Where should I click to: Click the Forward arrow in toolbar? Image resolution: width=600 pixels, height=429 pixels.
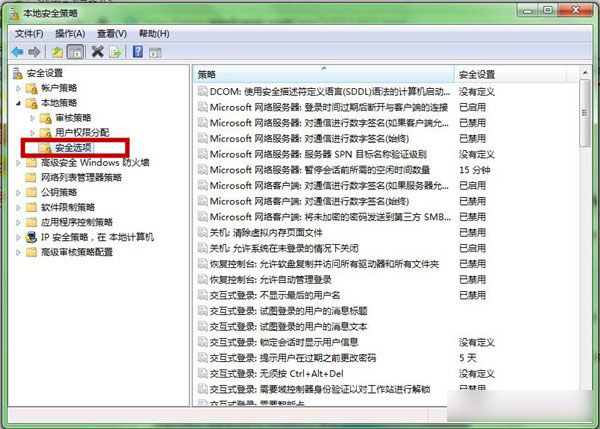[x=35, y=51]
